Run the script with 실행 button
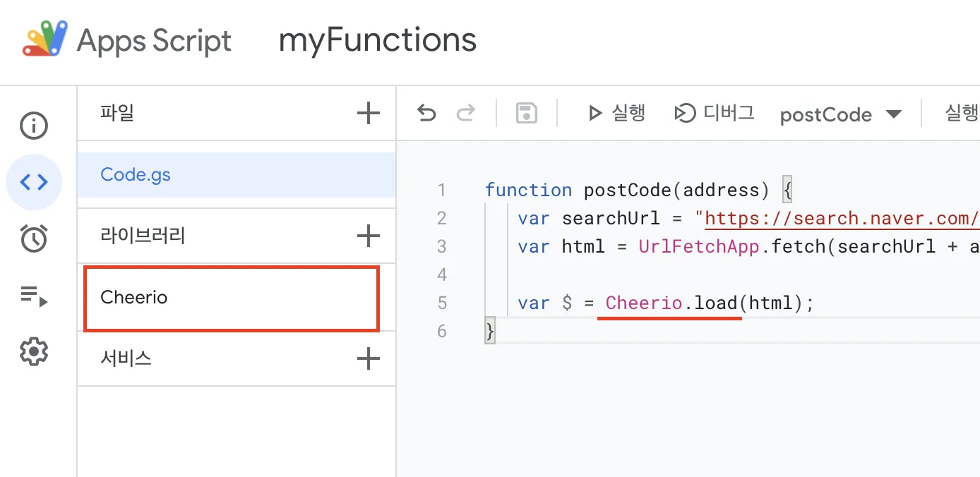Viewport: 980px width, 477px height. point(616,113)
